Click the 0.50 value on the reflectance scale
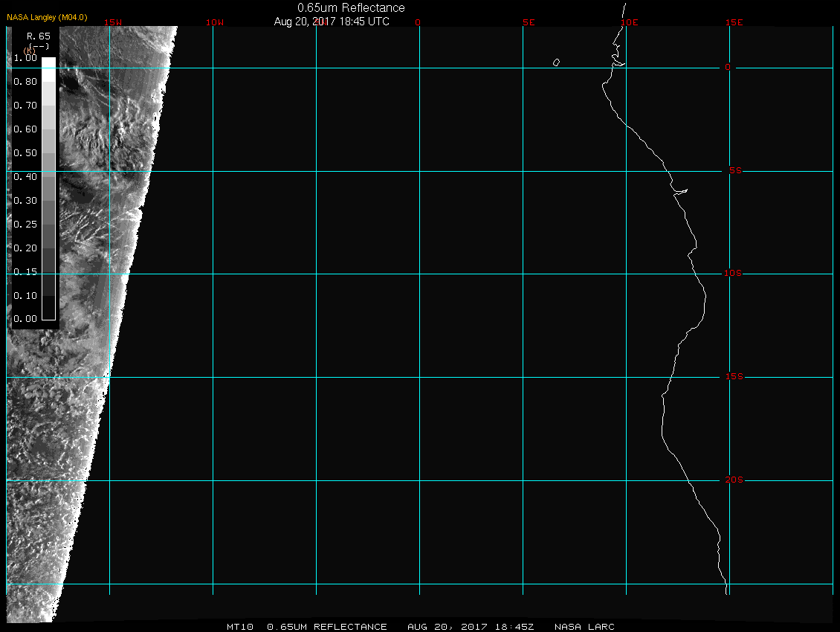This screenshot has width=840, height=632. click(x=25, y=153)
